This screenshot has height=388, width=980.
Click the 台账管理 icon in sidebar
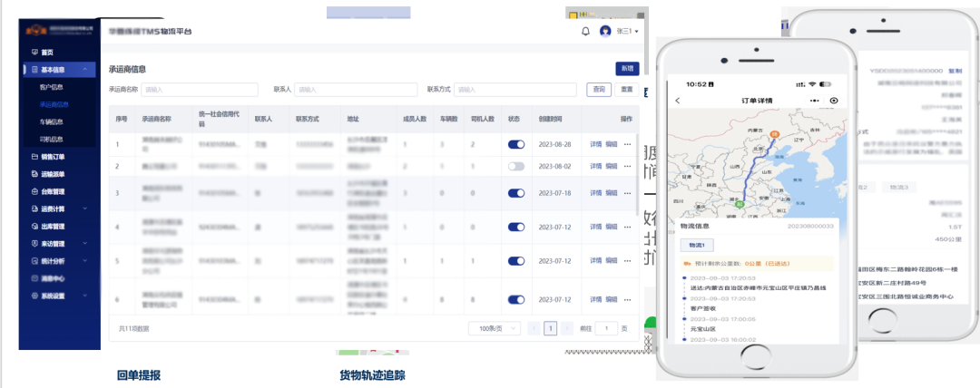(35, 192)
